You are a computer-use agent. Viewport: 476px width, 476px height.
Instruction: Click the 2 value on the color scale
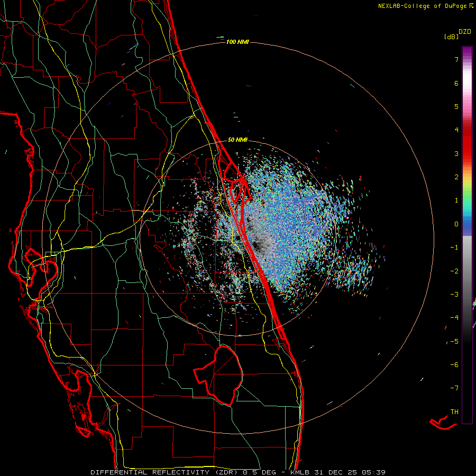(x=456, y=177)
